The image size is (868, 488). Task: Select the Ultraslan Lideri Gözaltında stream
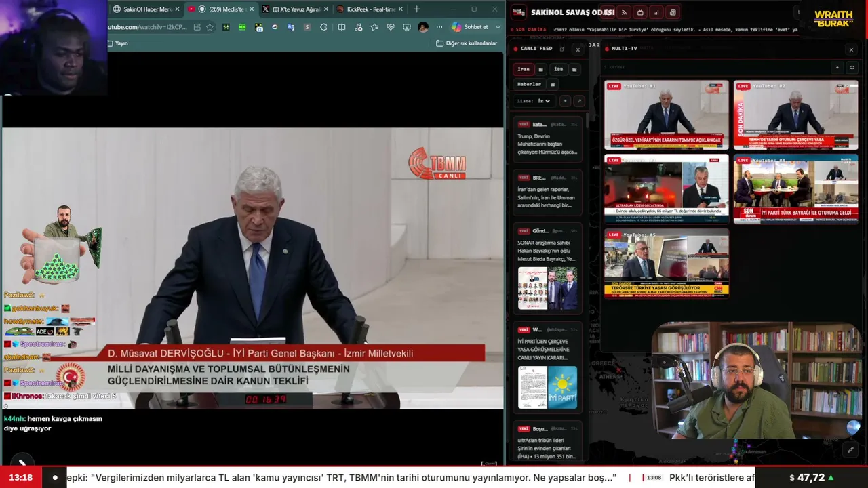(x=667, y=189)
